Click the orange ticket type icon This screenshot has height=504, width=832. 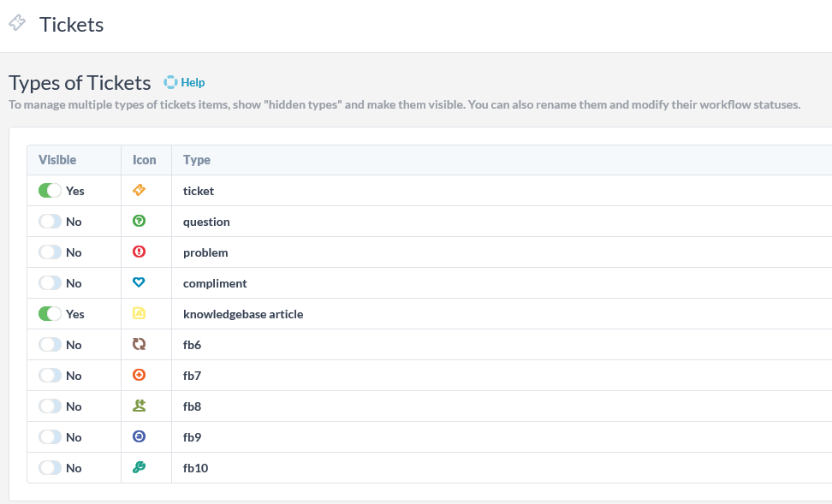click(x=139, y=190)
